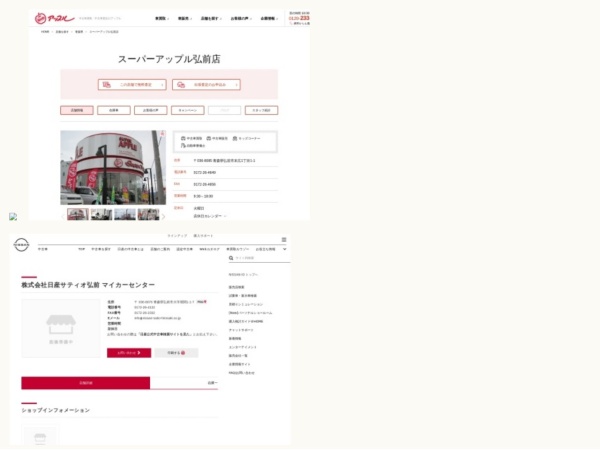Click TOP in the Nissan navigation
Image resolution: width=600 pixels, height=450 pixels.
[x=82, y=249]
